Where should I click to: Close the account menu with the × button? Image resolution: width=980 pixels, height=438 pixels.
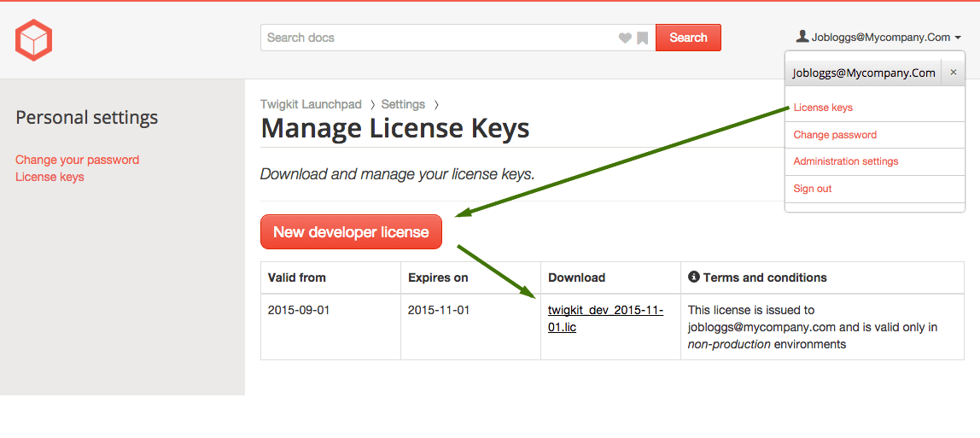pyautogui.click(x=954, y=73)
